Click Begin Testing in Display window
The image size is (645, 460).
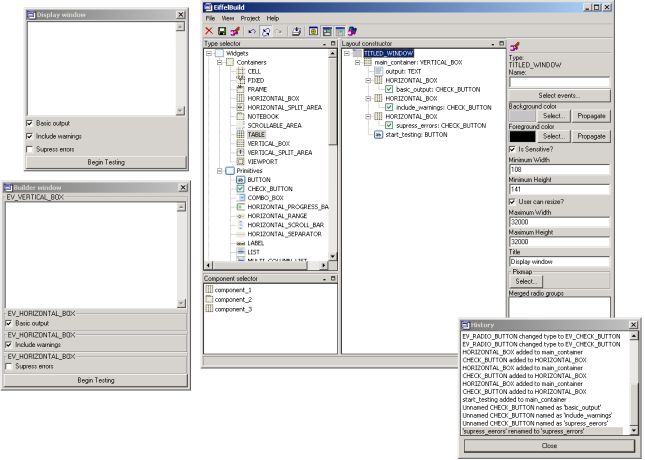(106, 162)
